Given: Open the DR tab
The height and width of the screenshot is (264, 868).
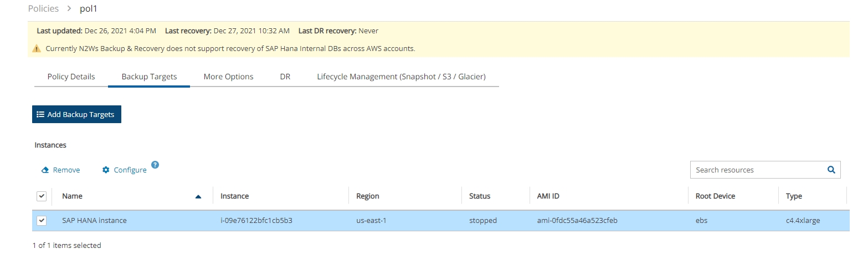Looking at the screenshot, I should (285, 77).
